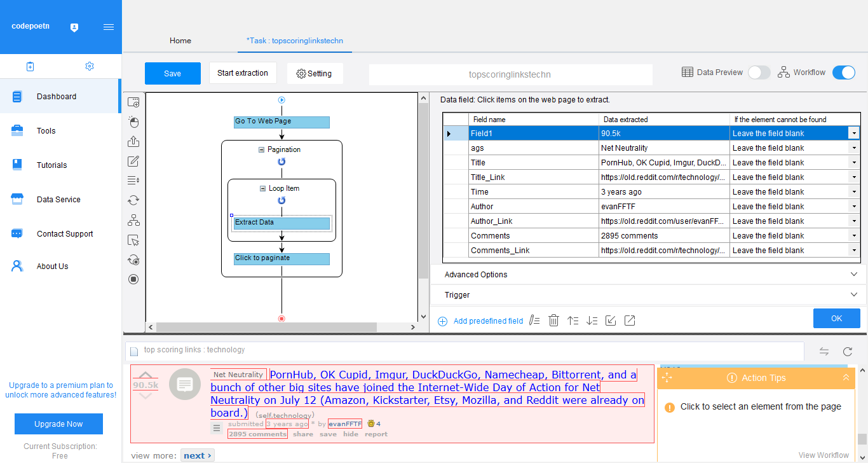Delete the selected field with the trash icon

click(553, 321)
